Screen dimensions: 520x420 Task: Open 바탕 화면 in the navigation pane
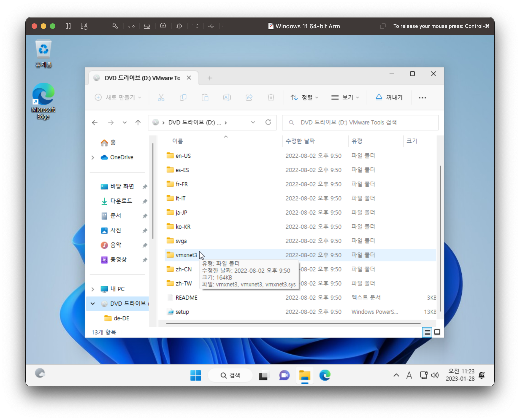tap(118, 186)
